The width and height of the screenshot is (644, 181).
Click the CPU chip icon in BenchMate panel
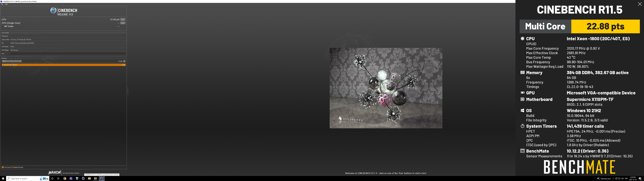click(522, 38)
